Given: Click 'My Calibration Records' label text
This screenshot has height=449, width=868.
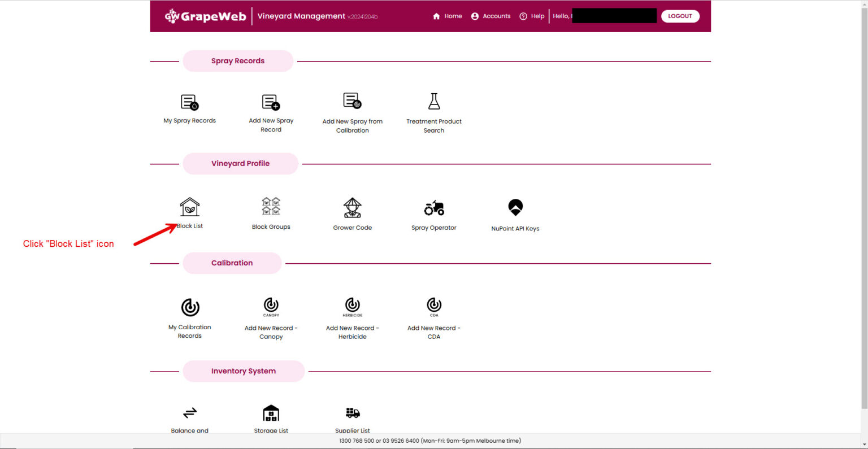Looking at the screenshot, I should [x=189, y=332].
